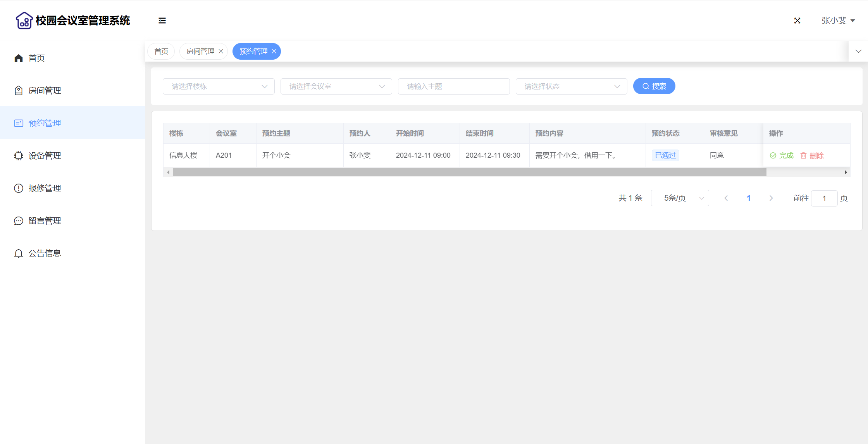The width and height of the screenshot is (868, 444).
Task: Close the 预约管理 tab
Action: 274,51
